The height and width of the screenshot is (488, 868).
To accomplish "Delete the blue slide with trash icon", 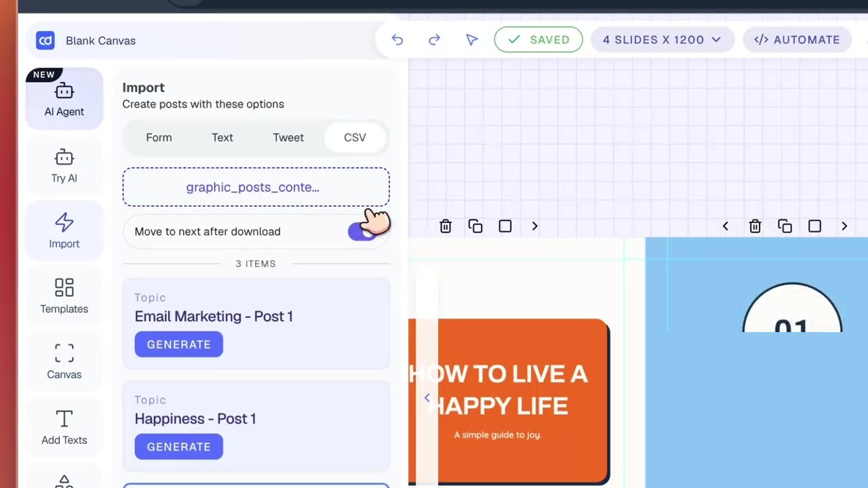I will [x=755, y=226].
